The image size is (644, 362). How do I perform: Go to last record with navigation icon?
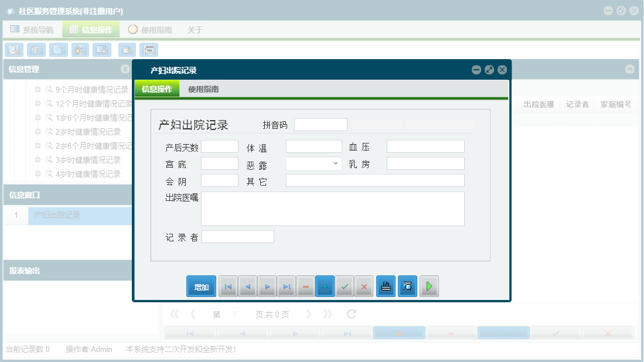pyautogui.click(x=287, y=286)
